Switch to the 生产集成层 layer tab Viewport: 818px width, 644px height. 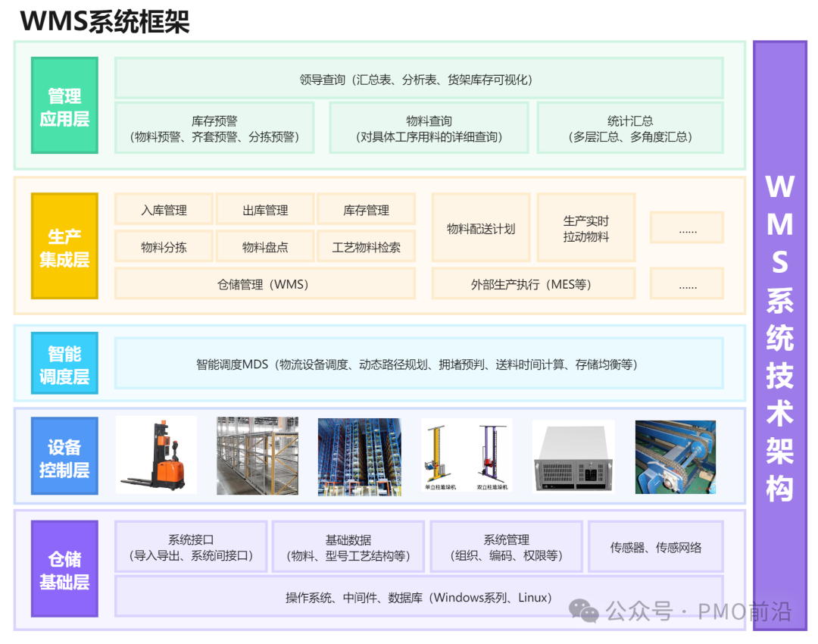pos(64,246)
